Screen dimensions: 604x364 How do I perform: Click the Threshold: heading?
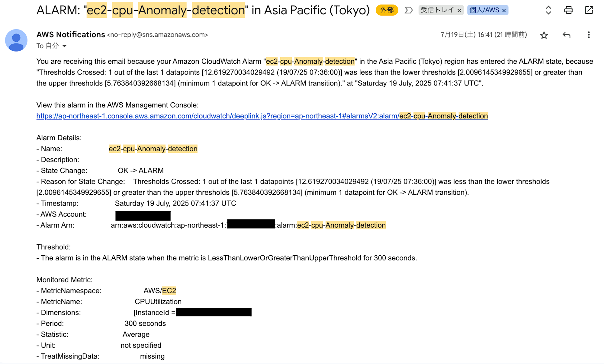click(53, 247)
